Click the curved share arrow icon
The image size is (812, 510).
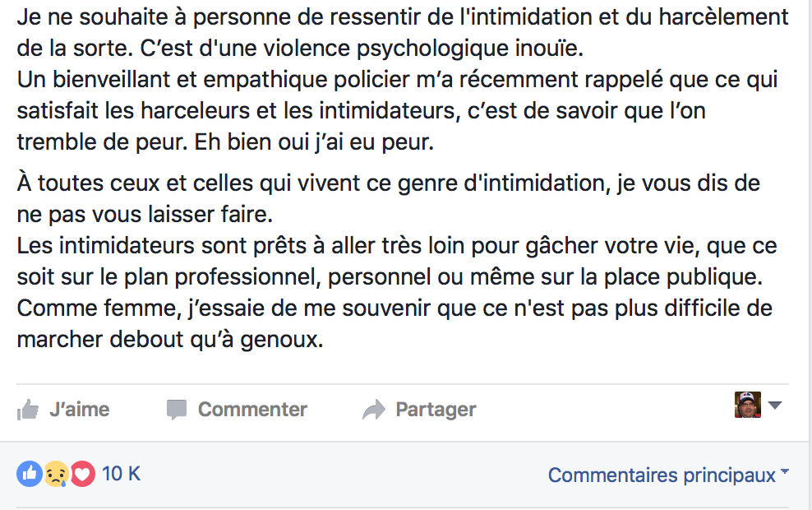(x=374, y=410)
